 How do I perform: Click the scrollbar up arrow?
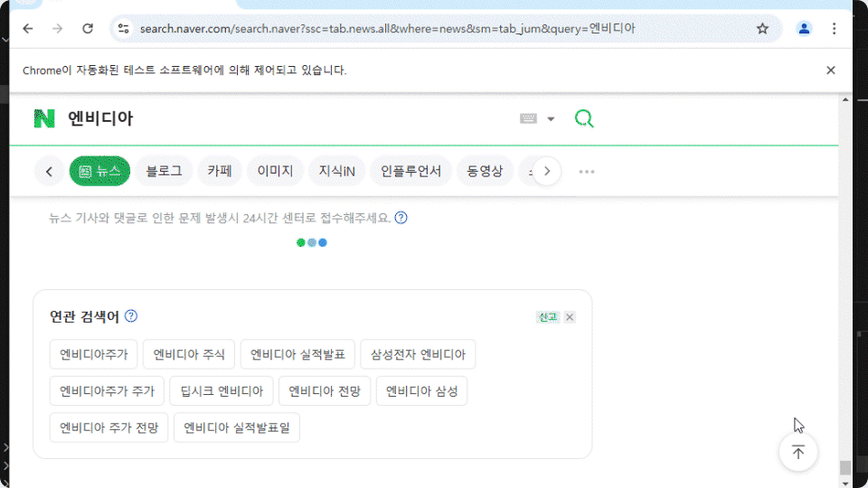[844, 99]
